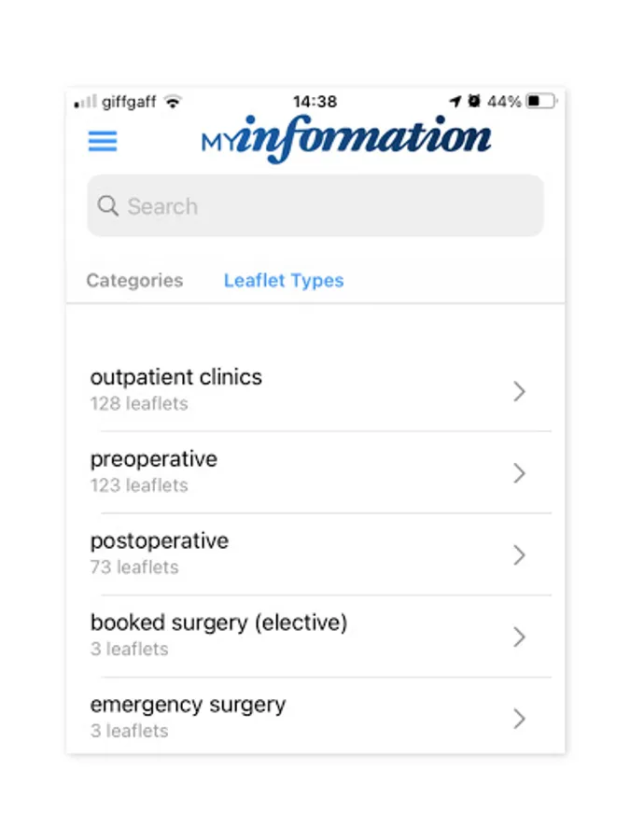Click the chevron beside preoperative
The height and width of the screenshot is (840, 630).
[520, 473]
